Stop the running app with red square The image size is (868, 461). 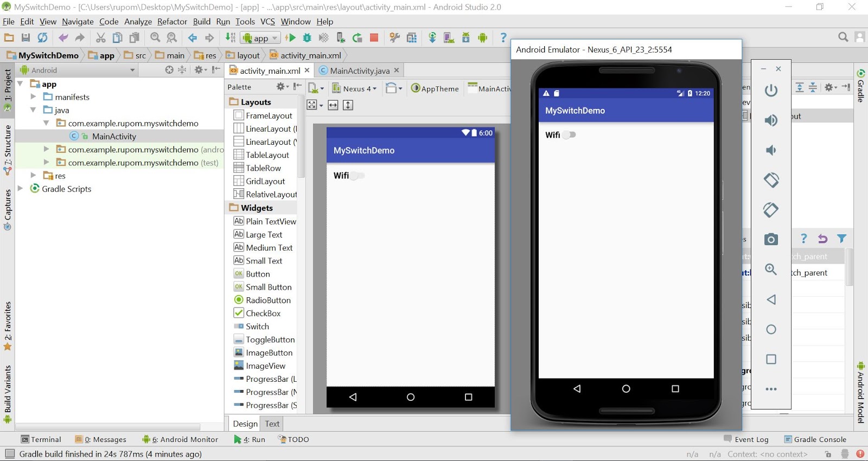click(374, 37)
